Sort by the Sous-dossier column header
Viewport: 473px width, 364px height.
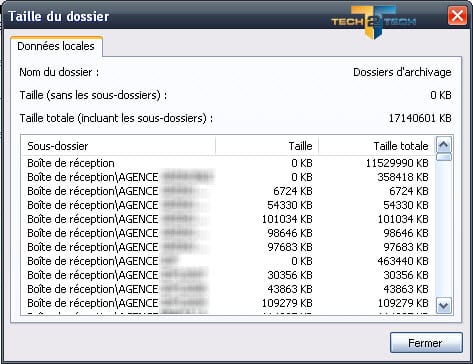(118, 146)
